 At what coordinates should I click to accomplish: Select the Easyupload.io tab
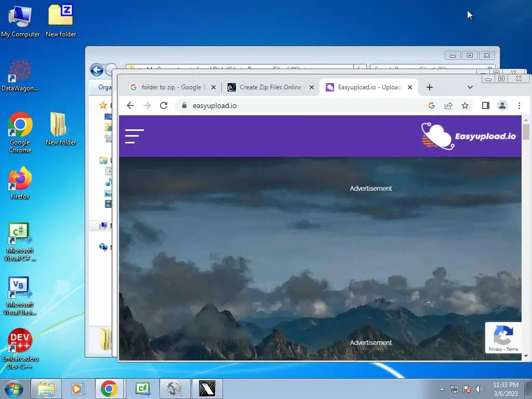point(369,87)
